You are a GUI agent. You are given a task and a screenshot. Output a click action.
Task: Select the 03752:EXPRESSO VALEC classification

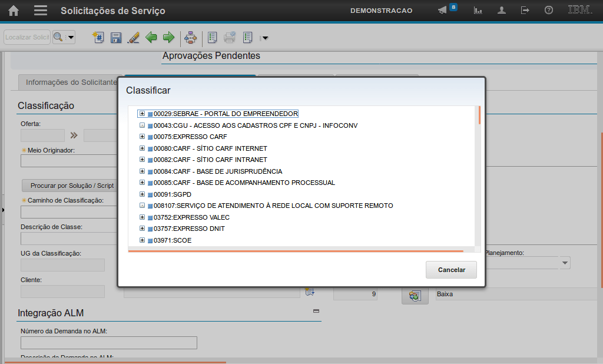click(191, 217)
